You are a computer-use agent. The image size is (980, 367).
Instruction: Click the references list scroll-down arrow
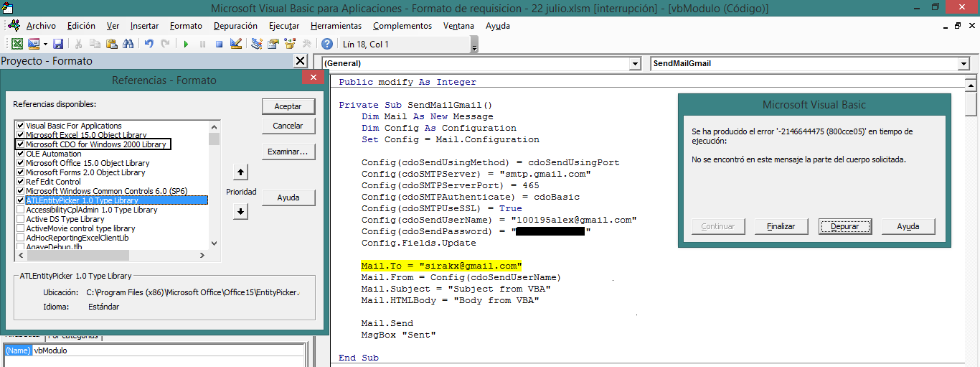214,243
